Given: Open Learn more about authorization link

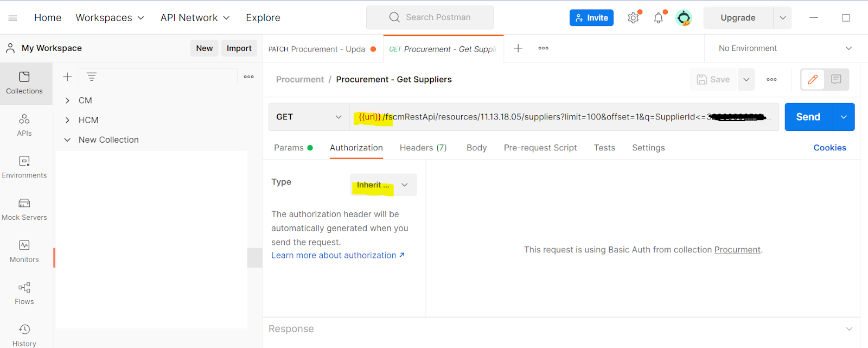Looking at the screenshot, I should coord(338,255).
